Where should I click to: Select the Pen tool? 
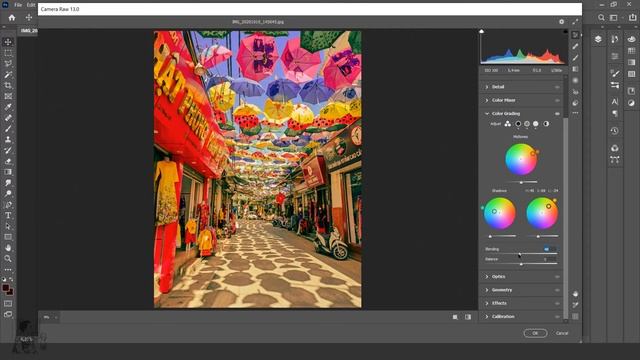coord(8,204)
